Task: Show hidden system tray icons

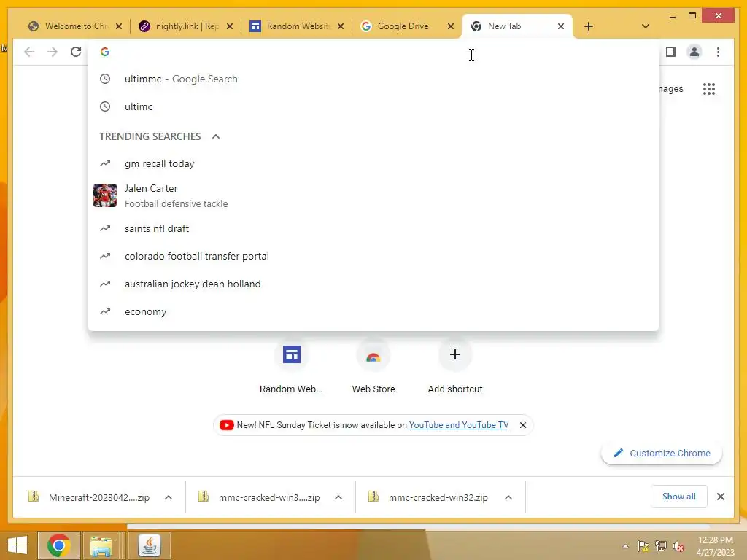Action: 625,546
